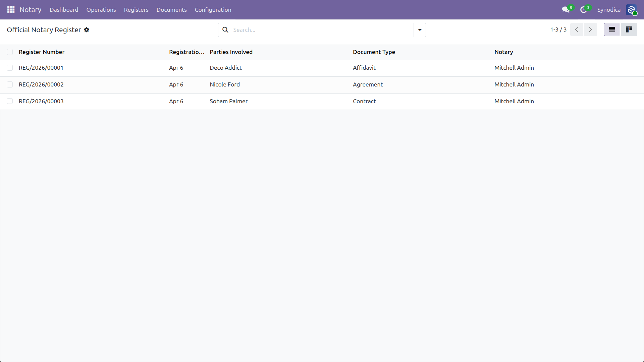Click Apr 6 date in Soham Palmer row

pyautogui.click(x=176, y=101)
